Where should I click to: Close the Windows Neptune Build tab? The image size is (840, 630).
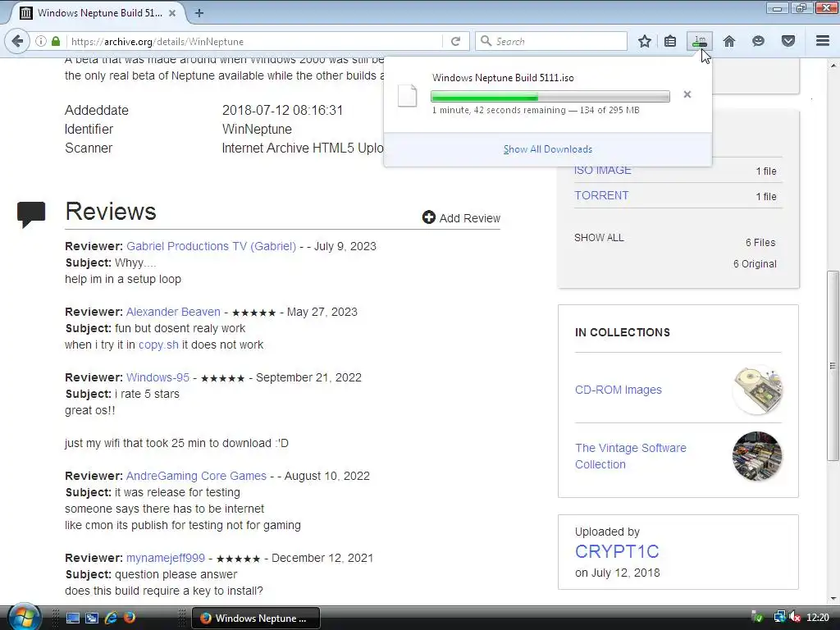172,13
